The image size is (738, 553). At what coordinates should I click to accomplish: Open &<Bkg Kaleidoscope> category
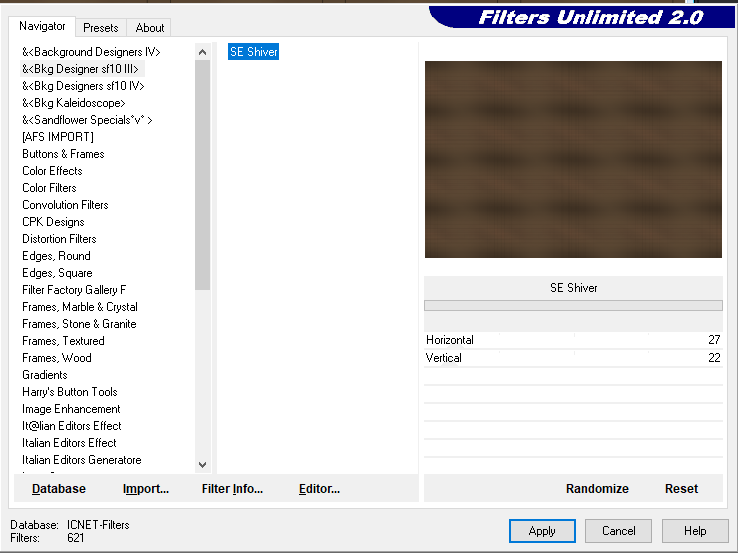pyautogui.click(x=73, y=103)
